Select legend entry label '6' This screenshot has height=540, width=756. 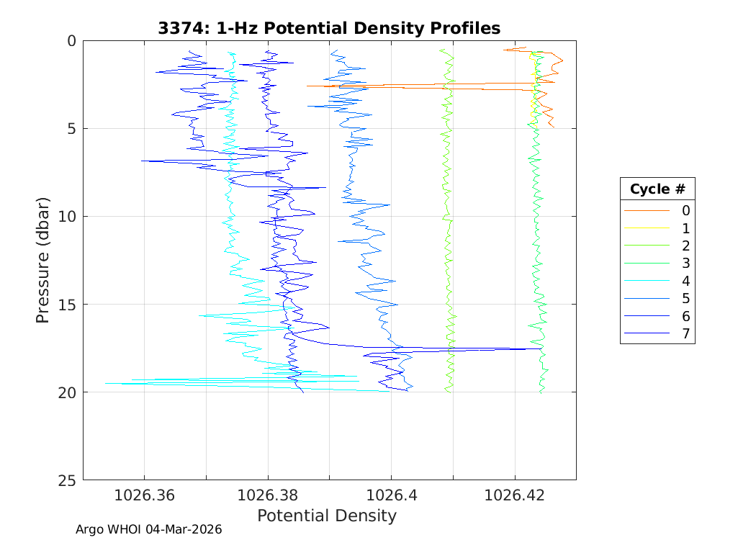point(685,316)
